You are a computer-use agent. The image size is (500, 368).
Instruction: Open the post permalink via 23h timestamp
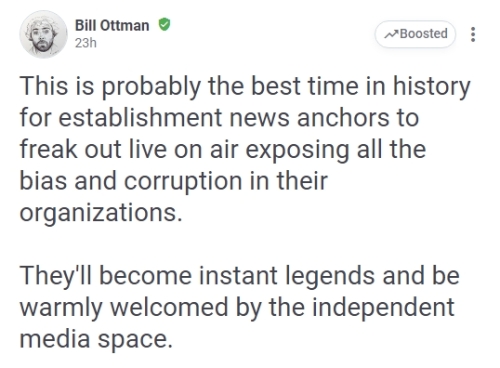coord(86,43)
